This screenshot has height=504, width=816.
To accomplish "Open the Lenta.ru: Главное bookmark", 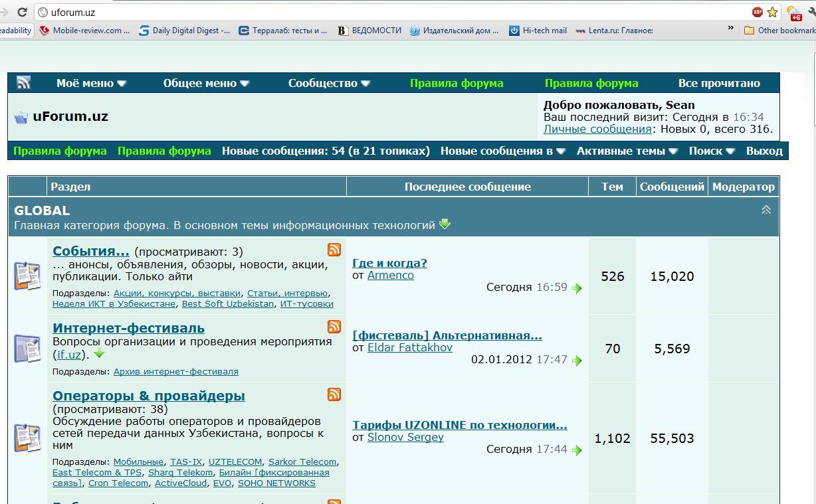I will click(614, 30).
